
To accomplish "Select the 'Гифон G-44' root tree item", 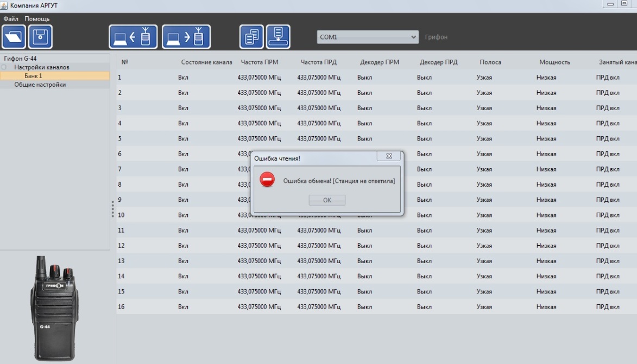I will (x=20, y=59).
